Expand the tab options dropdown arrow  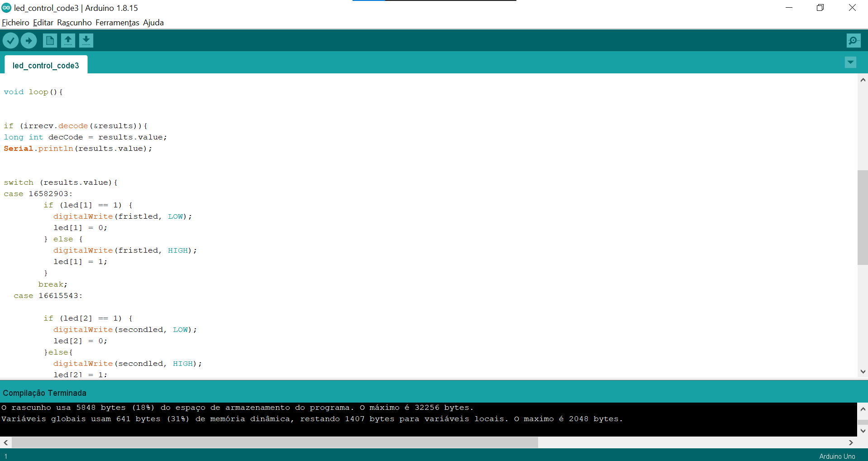850,62
